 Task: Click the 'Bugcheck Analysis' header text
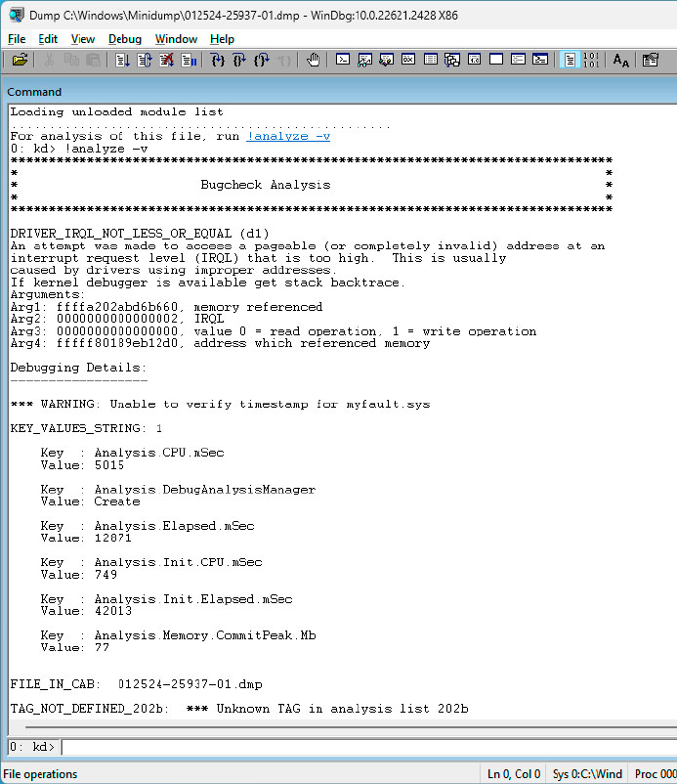tap(266, 185)
